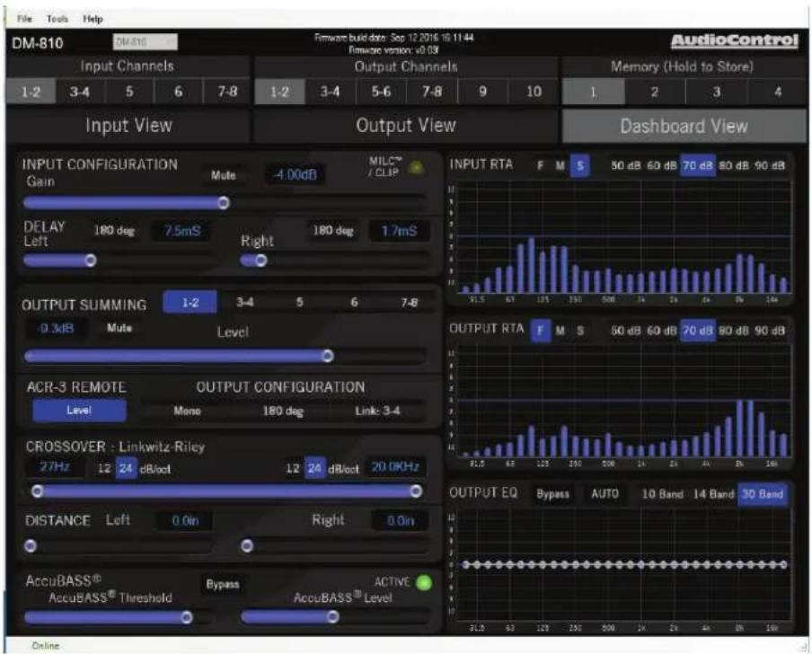The height and width of the screenshot is (654, 812).
Task: Switch to Dashboard View
Action: [684, 126]
